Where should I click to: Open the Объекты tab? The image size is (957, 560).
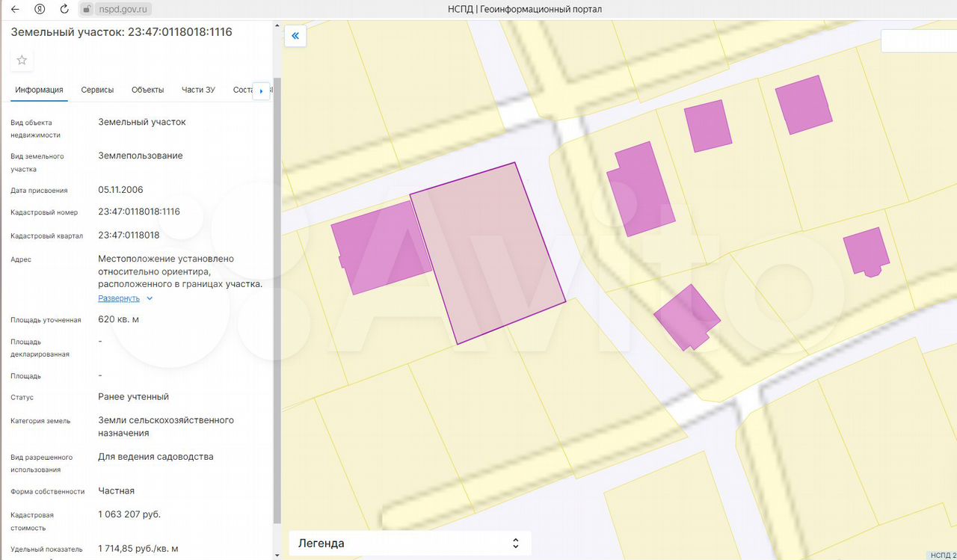(x=147, y=90)
